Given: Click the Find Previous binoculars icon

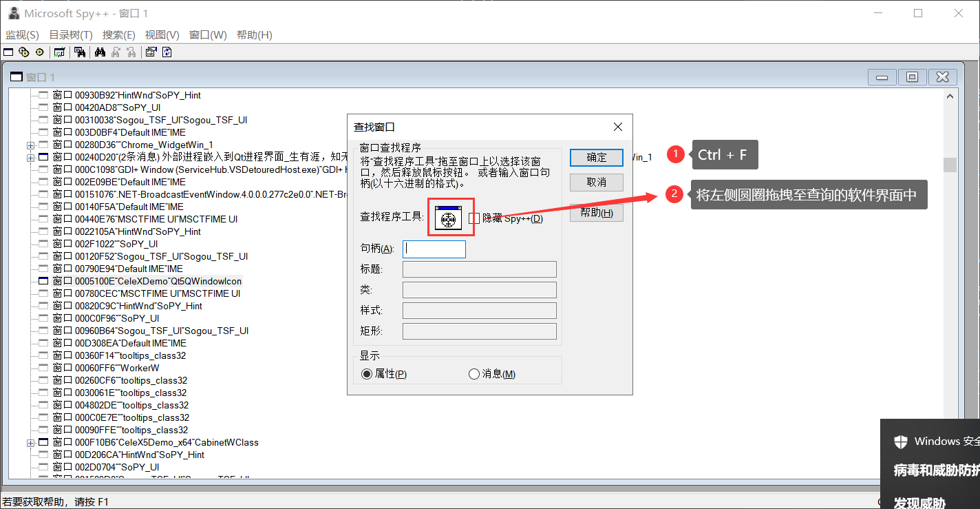Looking at the screenshot, I should pyautogui.click(x=130, y=52).
